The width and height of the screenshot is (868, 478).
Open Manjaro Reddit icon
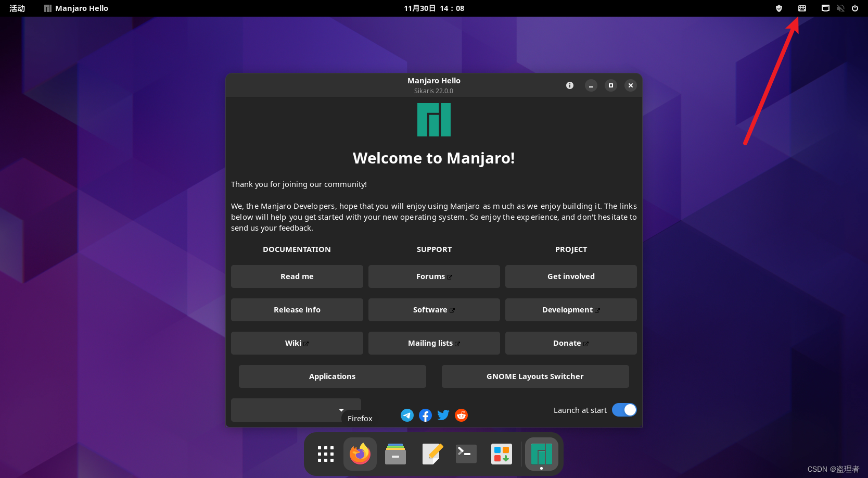point(461,415)
